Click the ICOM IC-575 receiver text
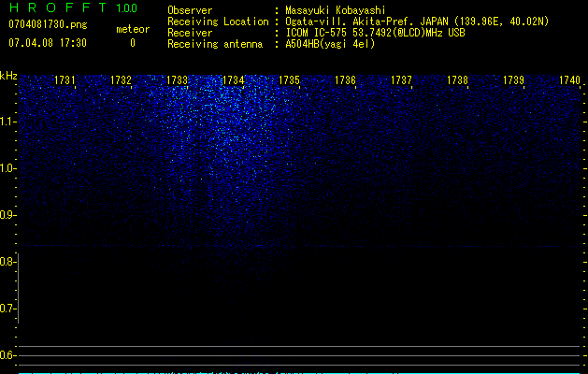This screenshot has height=374, width=588. pos(375,33)
